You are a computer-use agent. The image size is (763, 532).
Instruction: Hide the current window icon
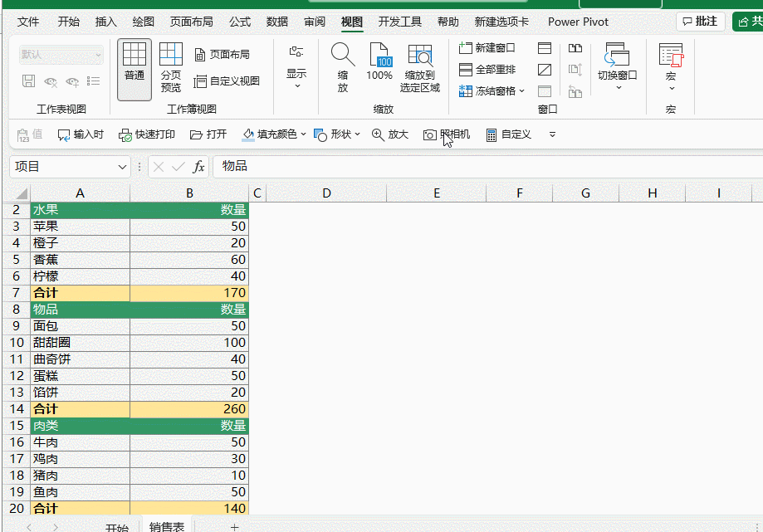pos(545,70)
